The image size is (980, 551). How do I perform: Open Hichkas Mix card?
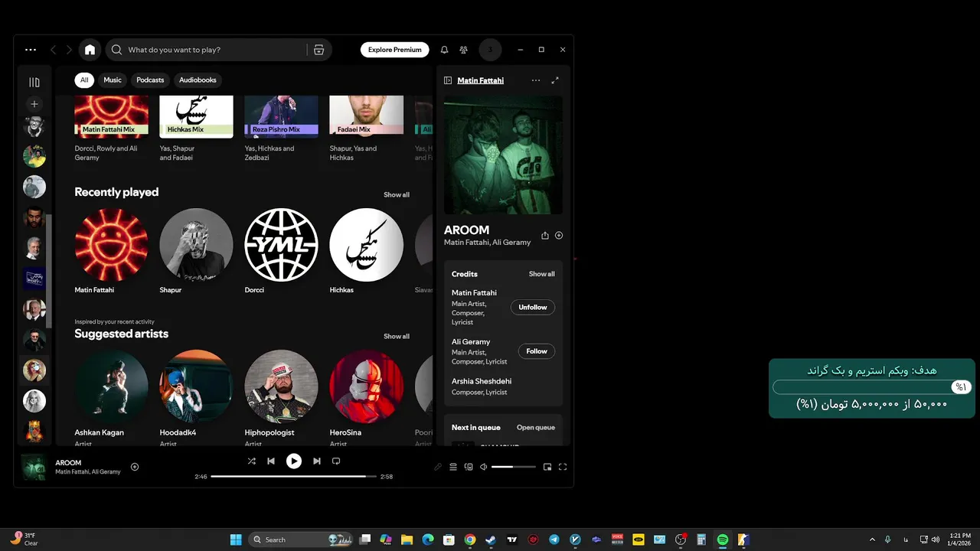(196, 129)
